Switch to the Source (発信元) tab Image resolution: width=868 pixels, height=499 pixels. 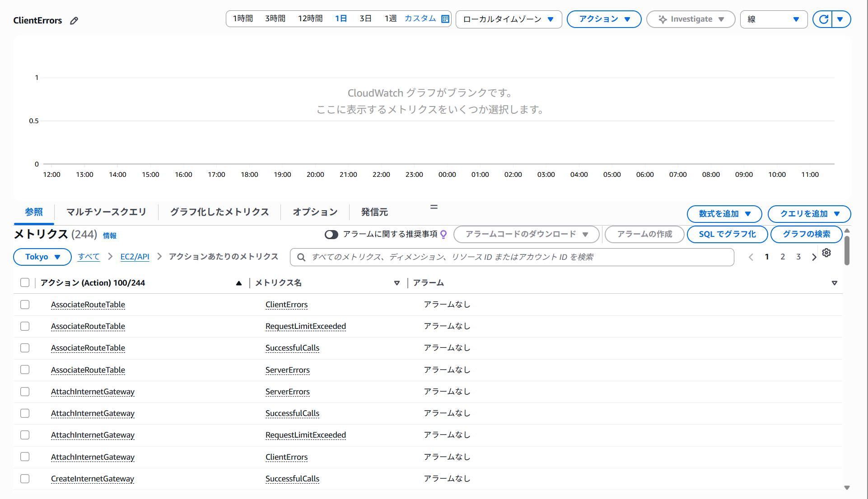[374, 212]
